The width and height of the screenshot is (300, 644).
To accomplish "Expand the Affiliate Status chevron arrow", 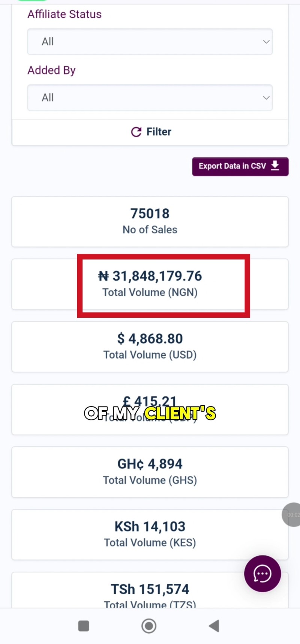I will pos(266,42).
